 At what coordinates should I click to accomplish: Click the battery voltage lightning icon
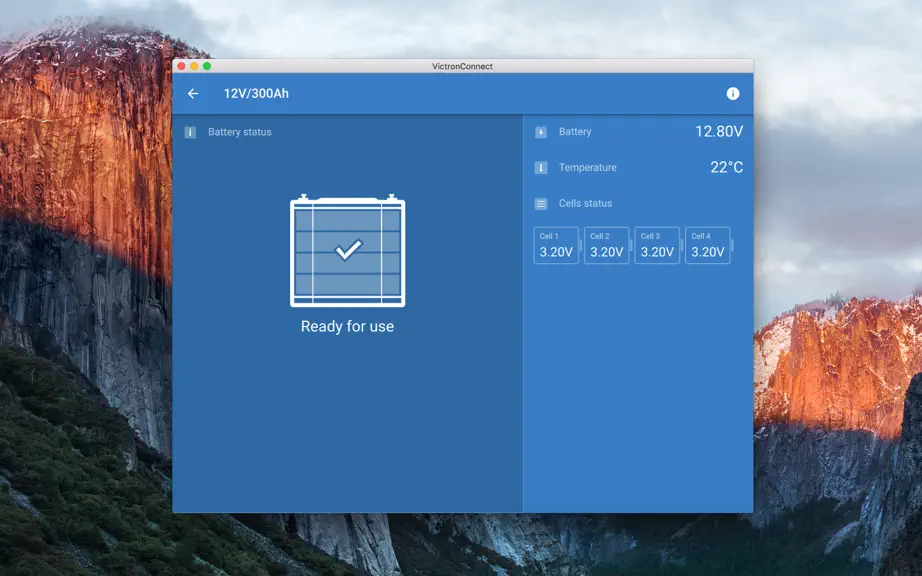541,132
